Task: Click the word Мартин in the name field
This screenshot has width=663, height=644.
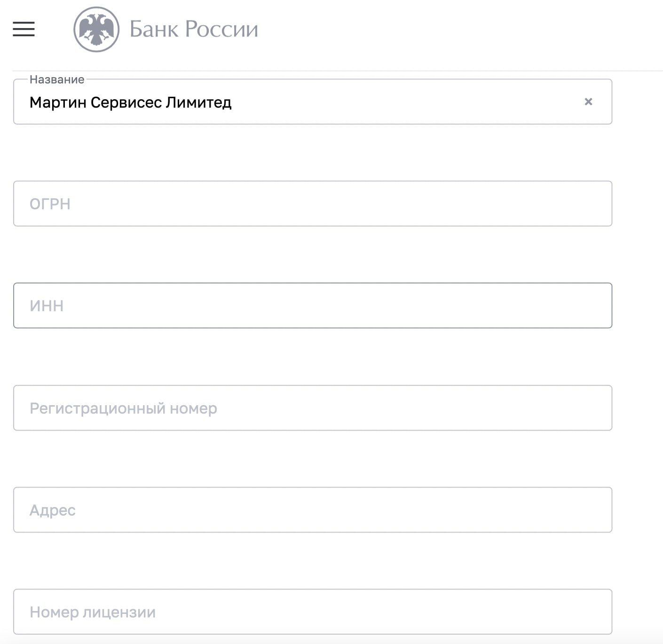Action: pyautogui.click(x=57, y=102)
